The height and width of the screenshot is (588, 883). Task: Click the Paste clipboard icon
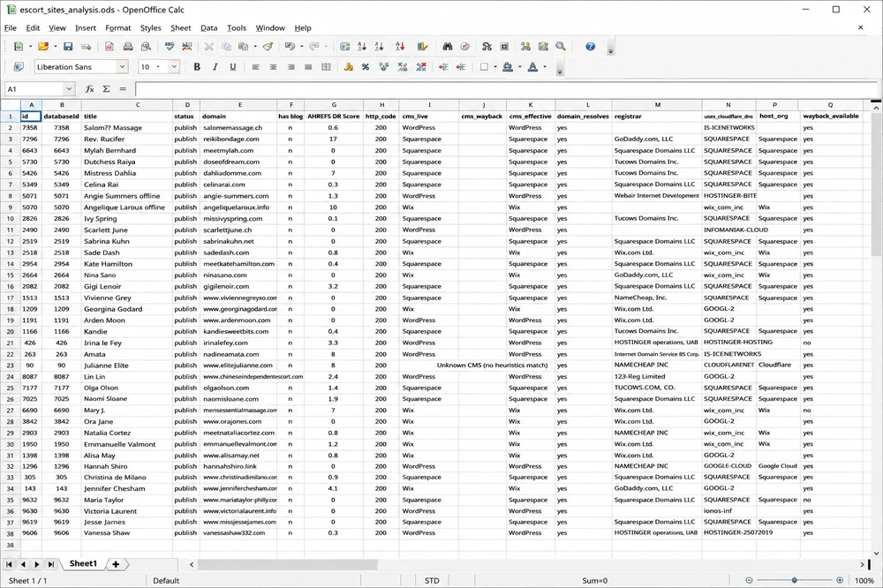pyautogui.click(x=244, y=47)
